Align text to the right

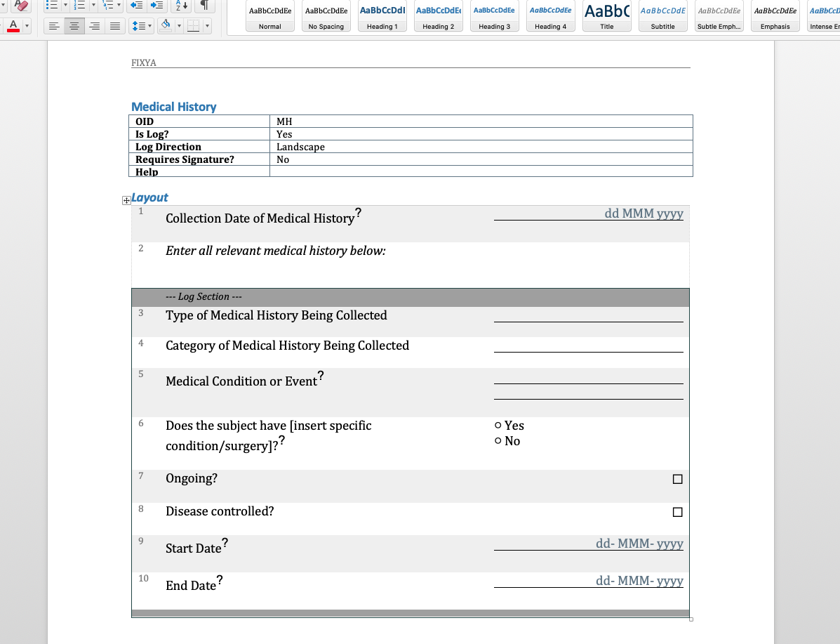94,26
